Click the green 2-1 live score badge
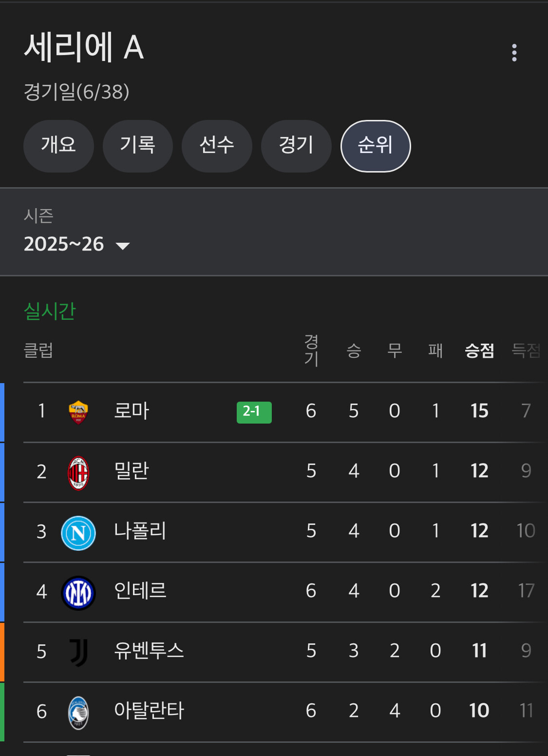Image resolution: width=548 pixels, height=756 pixels. (x=254, y=412)
